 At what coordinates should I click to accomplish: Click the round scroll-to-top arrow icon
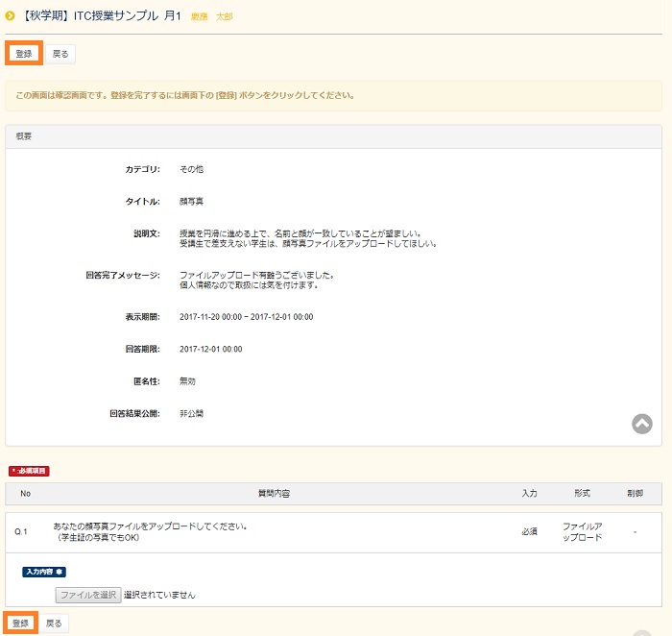coord(642,424)
